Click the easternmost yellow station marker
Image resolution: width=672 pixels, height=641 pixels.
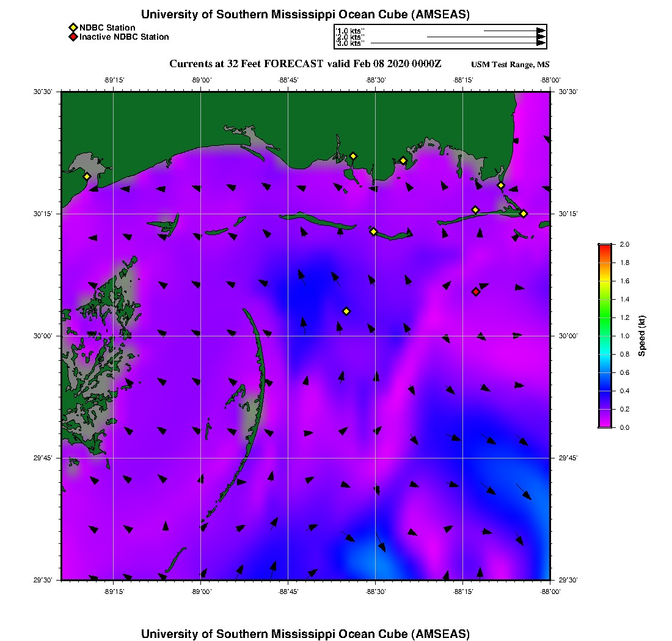click(524, 213)
